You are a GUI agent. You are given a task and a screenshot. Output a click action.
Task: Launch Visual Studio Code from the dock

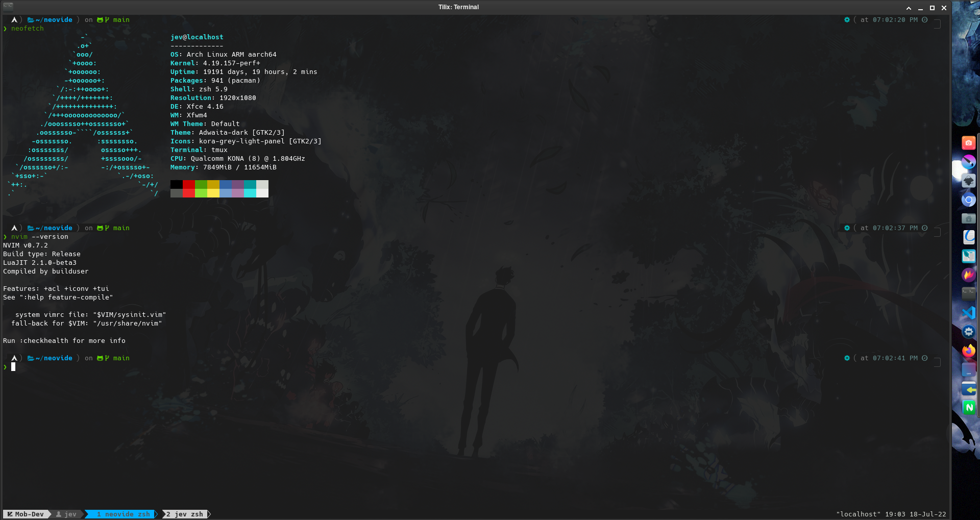point(968,312)
